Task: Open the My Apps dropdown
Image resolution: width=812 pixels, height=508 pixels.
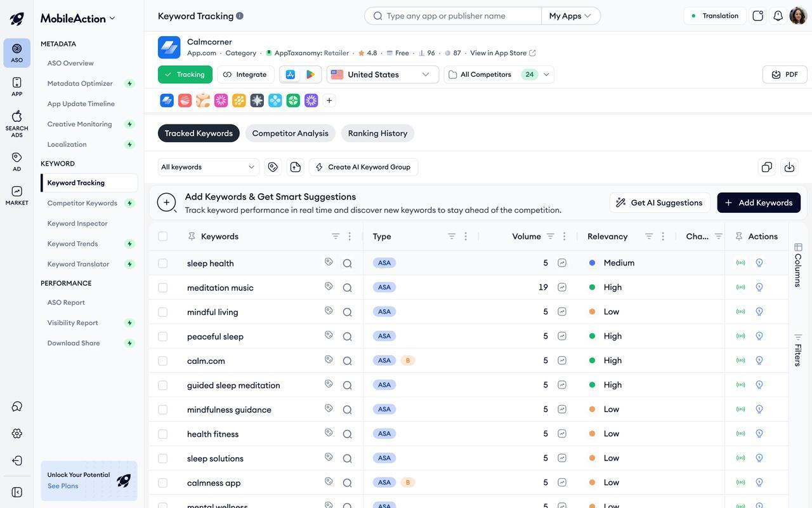Action: coord(570,16)
